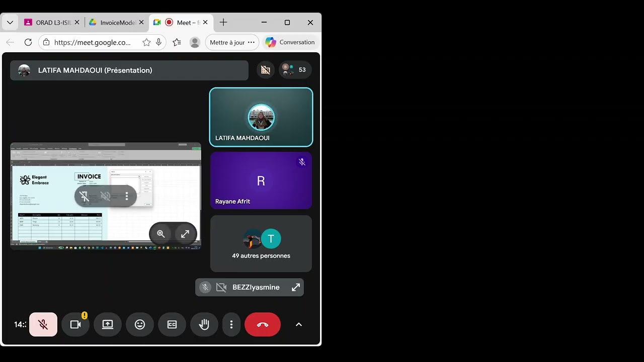Click the Mettre à jour button
This screenshot has width=644, height=362.
coord(232,43)
